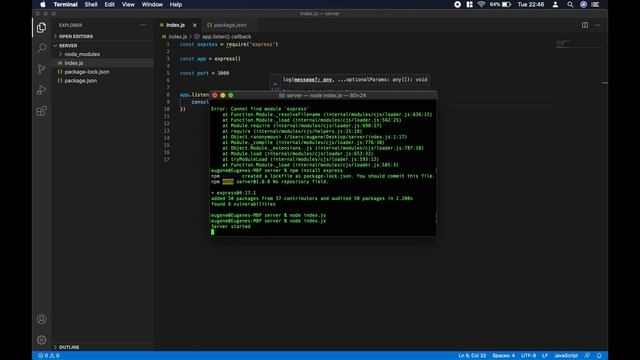Image resolution: width=640 pixels, height=360 pixels.
Task: Click '+ express@4.17.1' in the terminal
Action: tap(233, 193)
